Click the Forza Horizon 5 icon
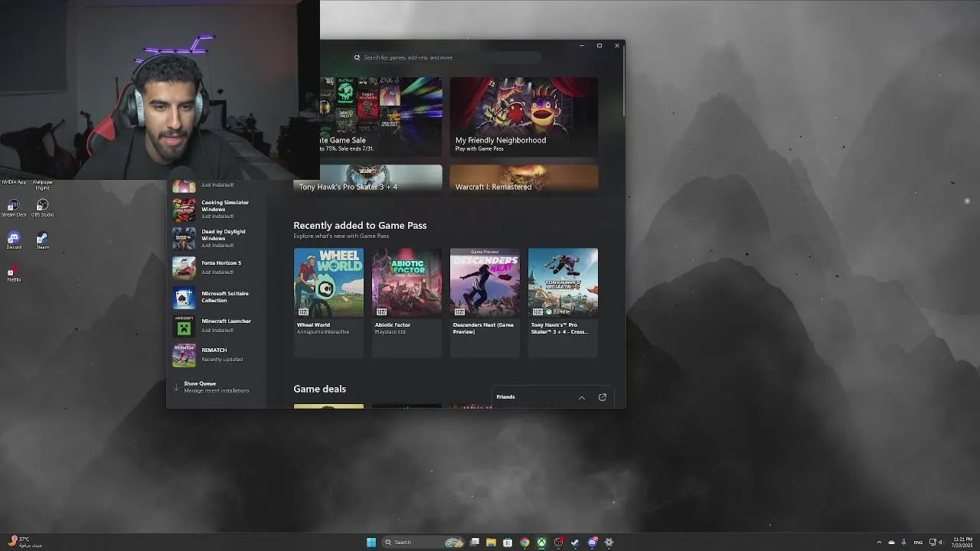Screen dimensions: 980x551 pyautogui.click(x=184, y=267)
